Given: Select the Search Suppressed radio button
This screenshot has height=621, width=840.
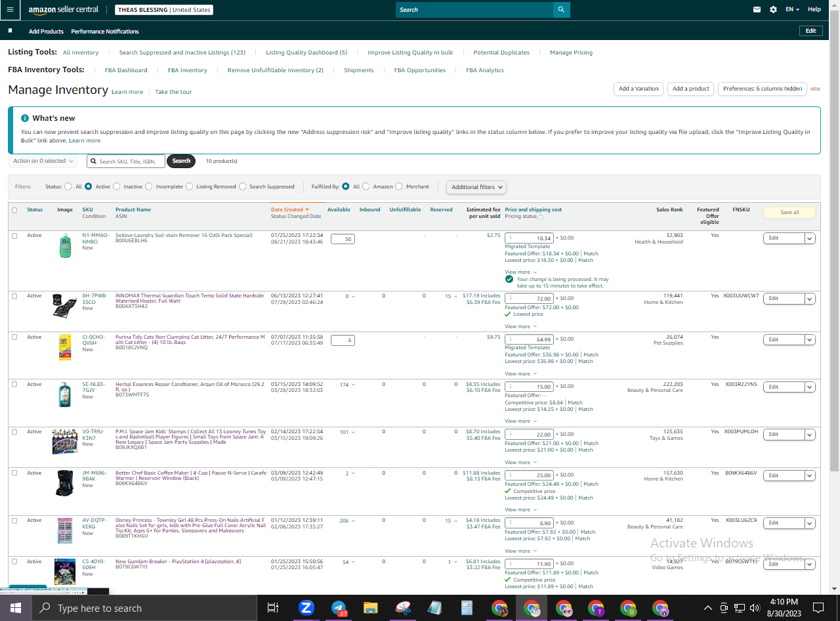Looking at the screenshot, I should coord(243,186).
